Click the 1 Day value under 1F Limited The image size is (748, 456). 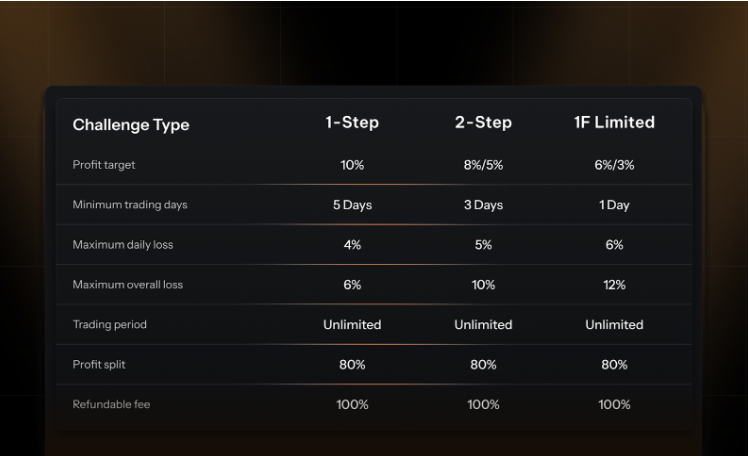pyautogui.click(x=614, y=205)
